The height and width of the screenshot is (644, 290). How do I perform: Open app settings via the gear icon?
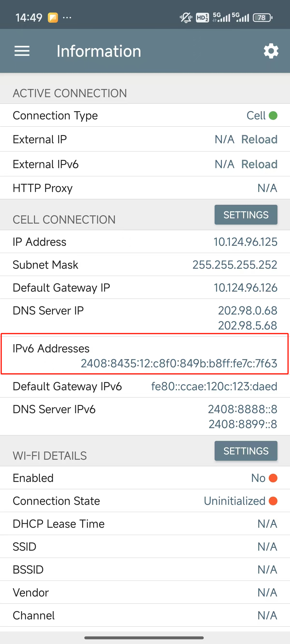[271, 51]
